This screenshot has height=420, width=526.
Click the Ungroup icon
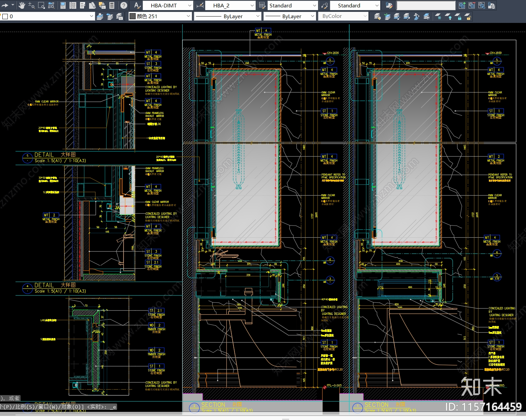click(x=481, y=5)
